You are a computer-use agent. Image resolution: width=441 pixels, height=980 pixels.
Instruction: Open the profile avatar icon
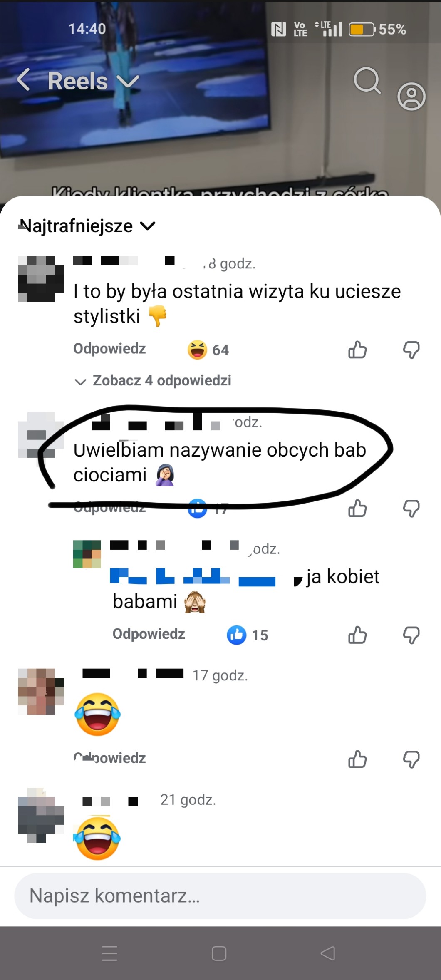click(x=411, y=96)
